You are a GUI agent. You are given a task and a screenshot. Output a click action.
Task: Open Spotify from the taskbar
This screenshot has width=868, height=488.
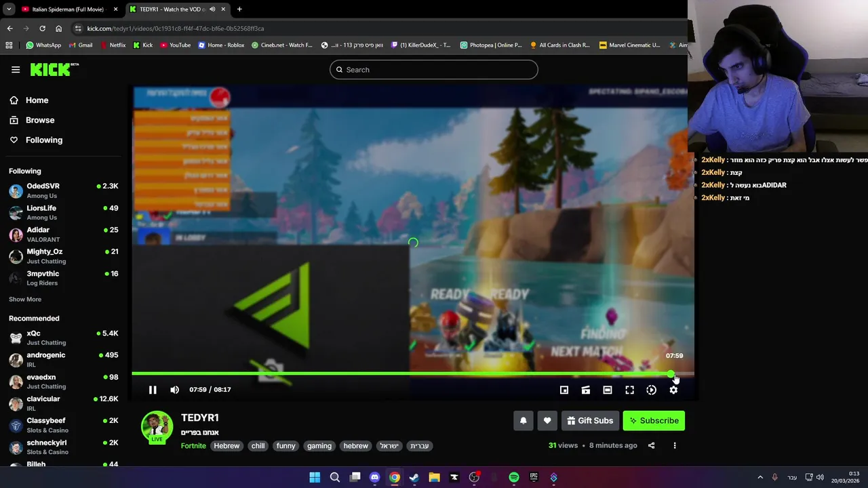click(514, 477)
